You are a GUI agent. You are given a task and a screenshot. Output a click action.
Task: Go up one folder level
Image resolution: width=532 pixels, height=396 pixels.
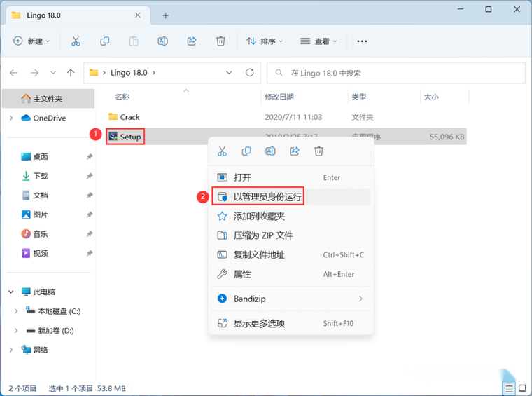click(x=71, y=72)
